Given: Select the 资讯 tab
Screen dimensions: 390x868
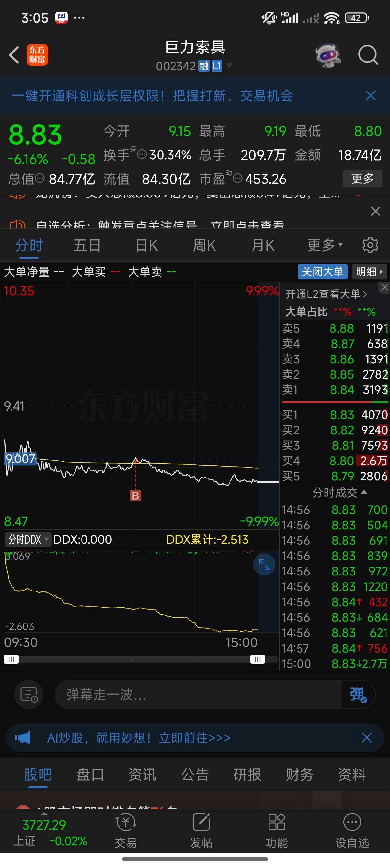Looking at the screenshot, I should tap(142, 775).
